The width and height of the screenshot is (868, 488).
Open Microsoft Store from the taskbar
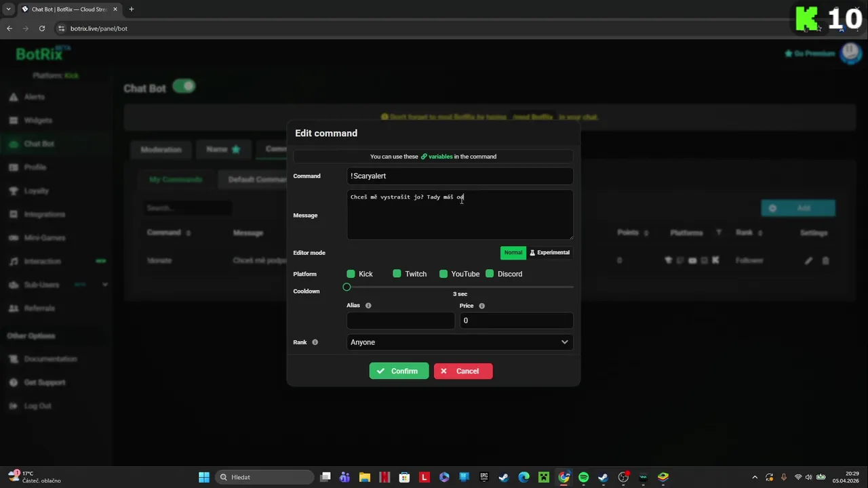click(x=404, y=477)
